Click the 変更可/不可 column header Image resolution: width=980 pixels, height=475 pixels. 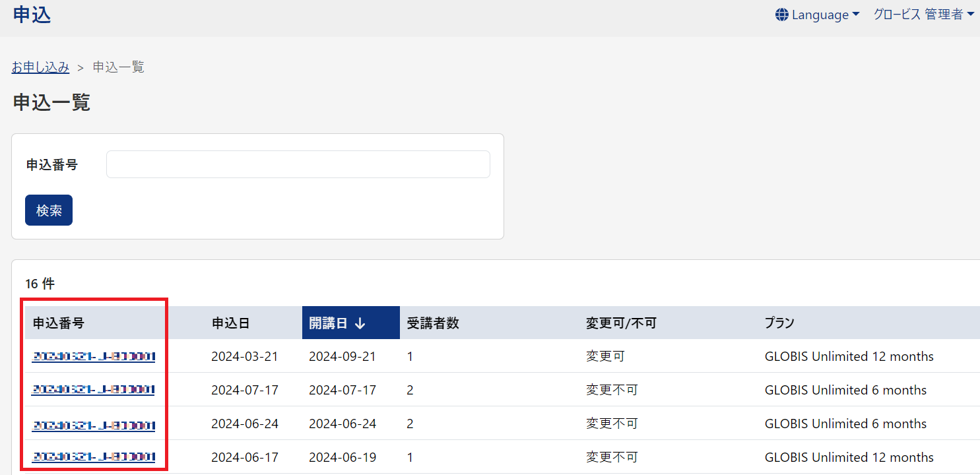pos(621,323)
